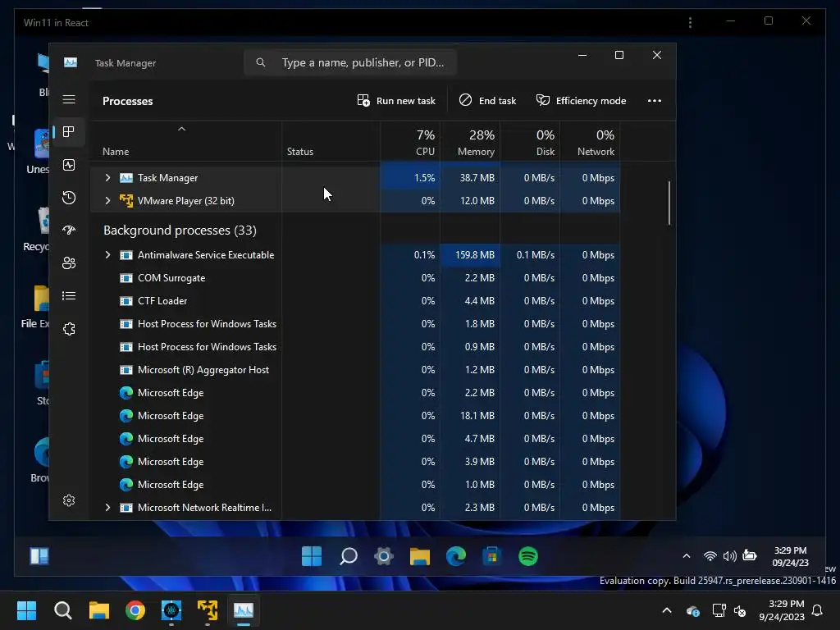Click inner taskbar clock 3:29 PM 09/24/23
The height and width of the screenshot is (630, 840).
(790, 557)
